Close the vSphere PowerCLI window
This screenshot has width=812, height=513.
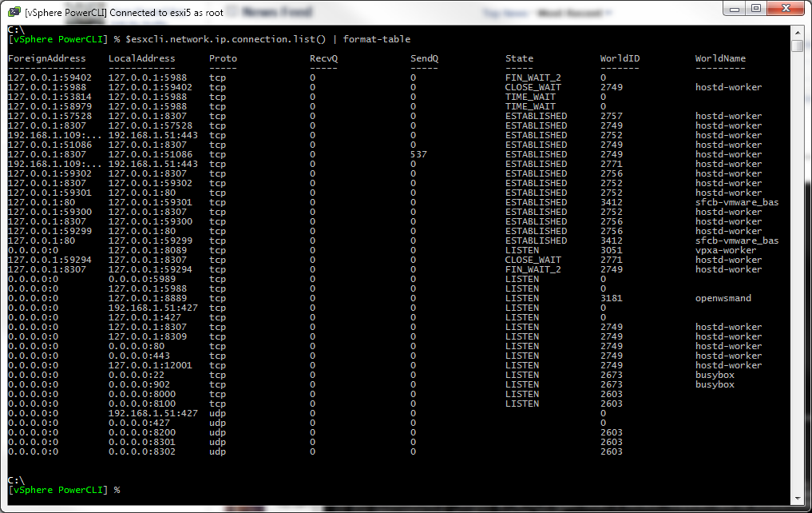coord(786,8)
